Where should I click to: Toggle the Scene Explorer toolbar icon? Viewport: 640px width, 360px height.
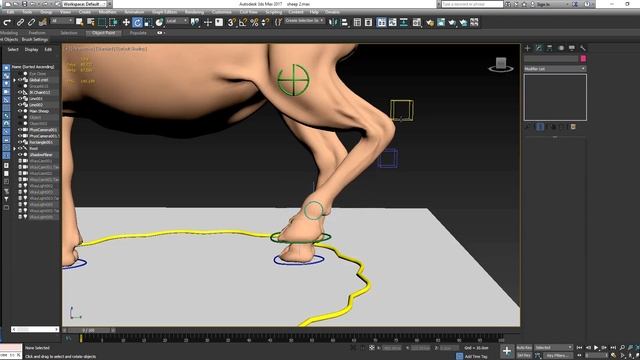357,22
